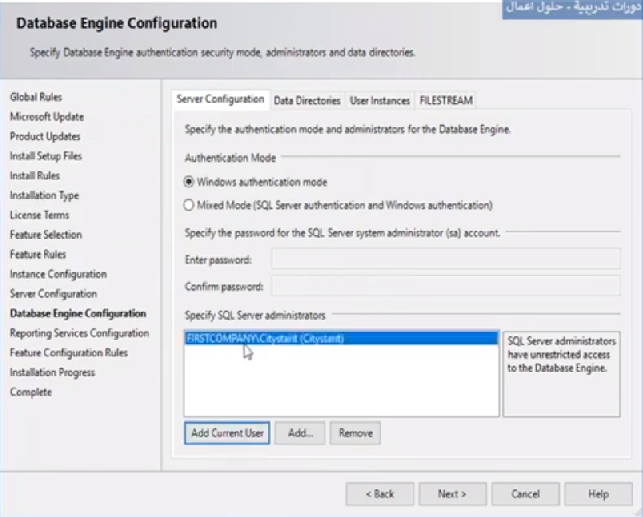Click License Terms step in sidebar
Image resolution: width=643 pixels, height=517 pixels.
click(39, 215)
